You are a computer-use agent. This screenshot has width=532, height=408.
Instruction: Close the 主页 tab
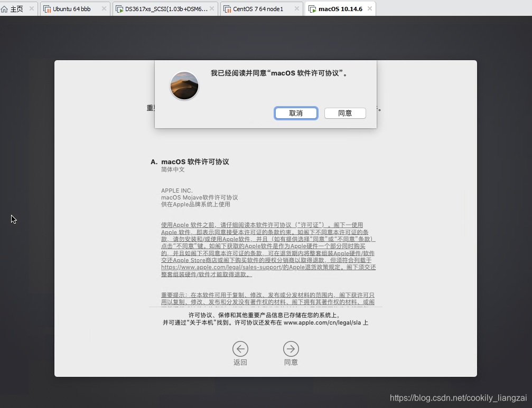click(32, 9)
